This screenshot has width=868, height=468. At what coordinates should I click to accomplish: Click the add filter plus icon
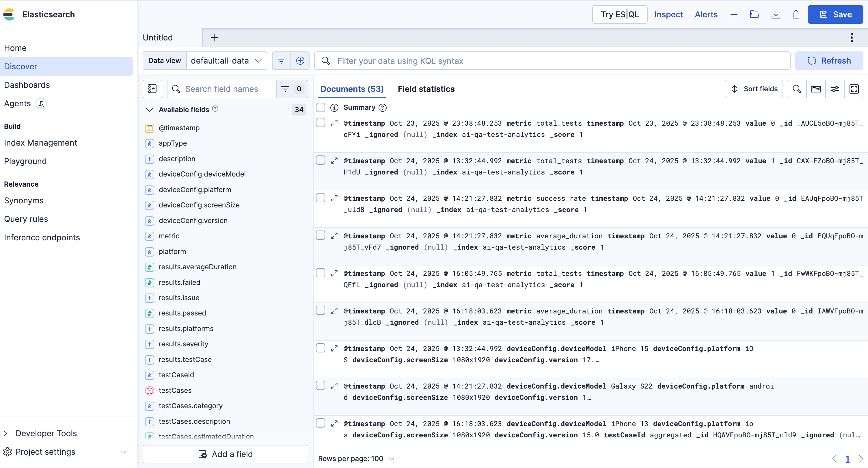300,61
